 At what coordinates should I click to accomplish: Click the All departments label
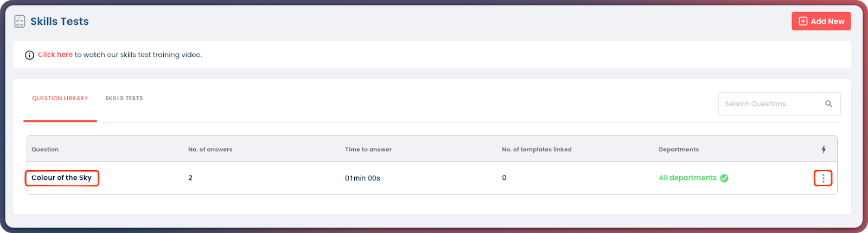pos(687,178)
